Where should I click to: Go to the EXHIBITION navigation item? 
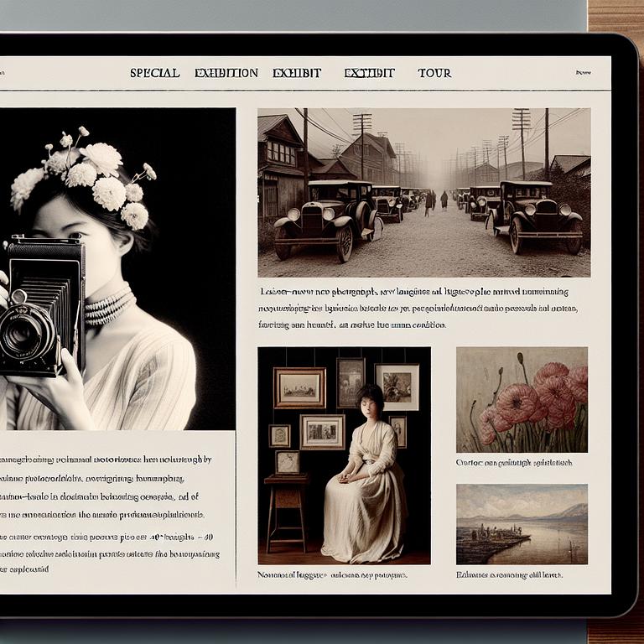[226, 73]
